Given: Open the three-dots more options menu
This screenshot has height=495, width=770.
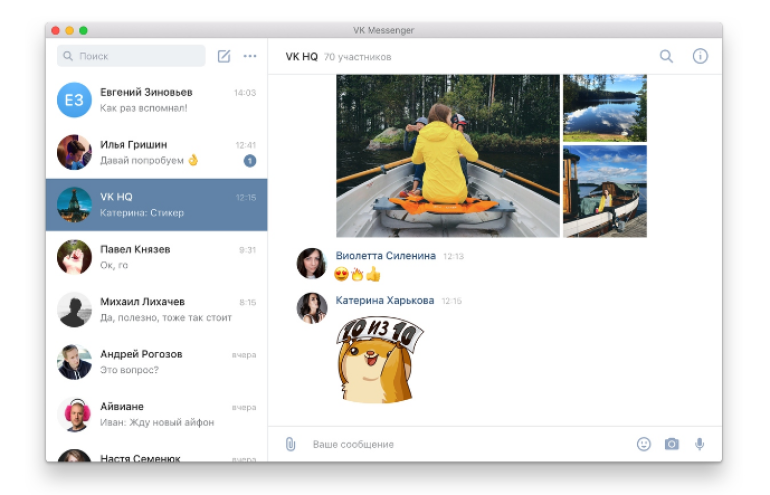Looking at the screenshot, I should click(x=250, y=56).
